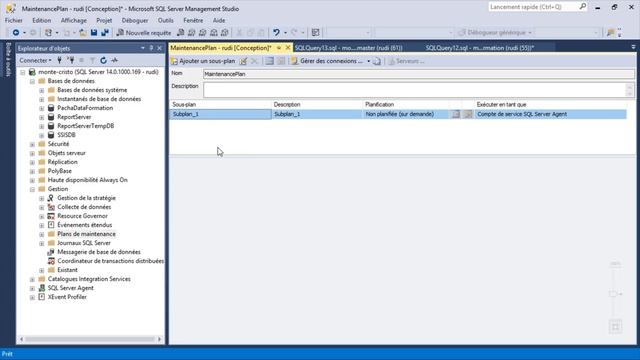Expand Sécurité node
Viewport: 640px width, 360px height.
tap(32, 144)
